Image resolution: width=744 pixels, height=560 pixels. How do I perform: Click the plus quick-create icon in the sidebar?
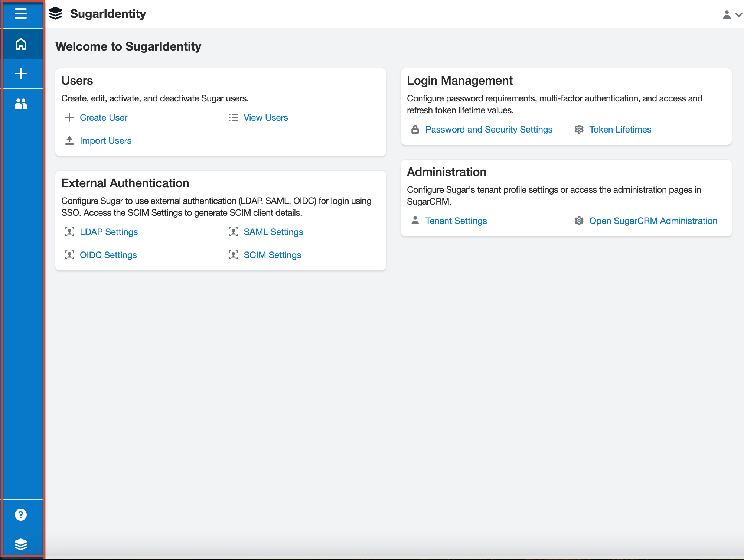click(21, 74)
